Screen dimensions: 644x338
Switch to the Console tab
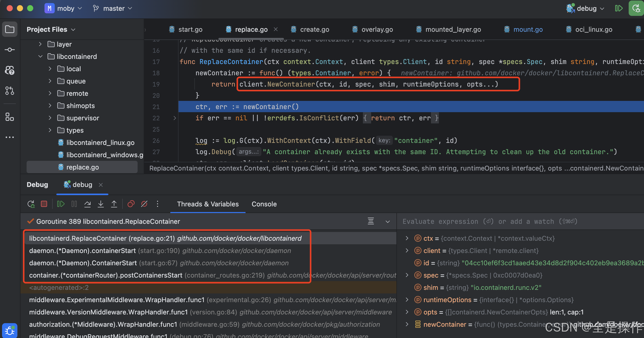coord(264,204)
